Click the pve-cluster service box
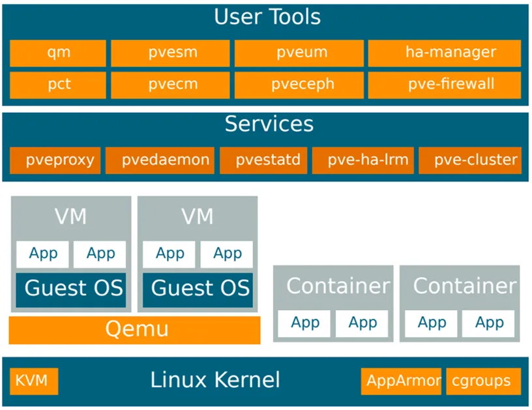Viewport: 532px width, 410px height. 470,160
